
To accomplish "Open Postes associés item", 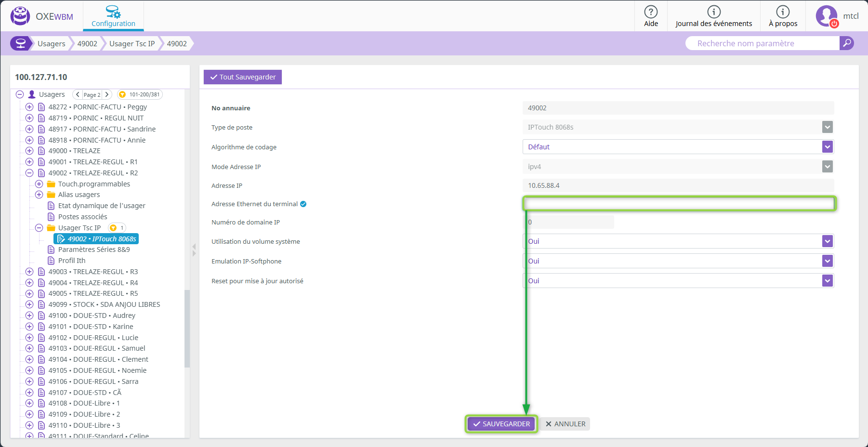I will pyautogui.click(x=83, y=217).
